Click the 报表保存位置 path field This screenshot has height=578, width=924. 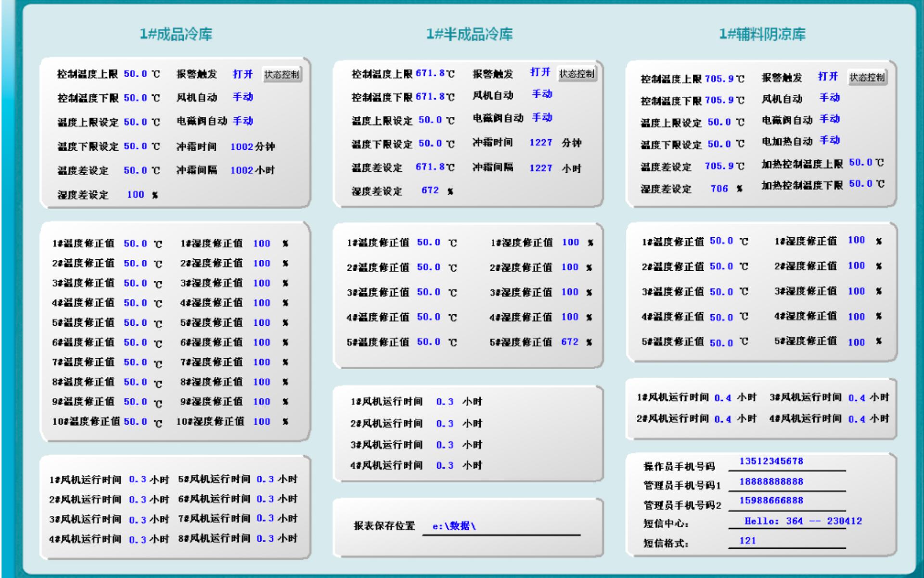point(454,526)
